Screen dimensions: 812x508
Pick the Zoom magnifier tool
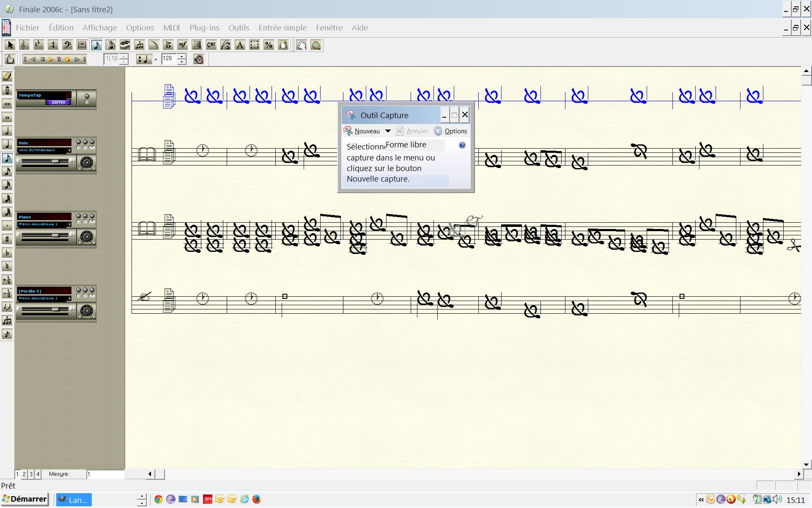tap(315, 45)
